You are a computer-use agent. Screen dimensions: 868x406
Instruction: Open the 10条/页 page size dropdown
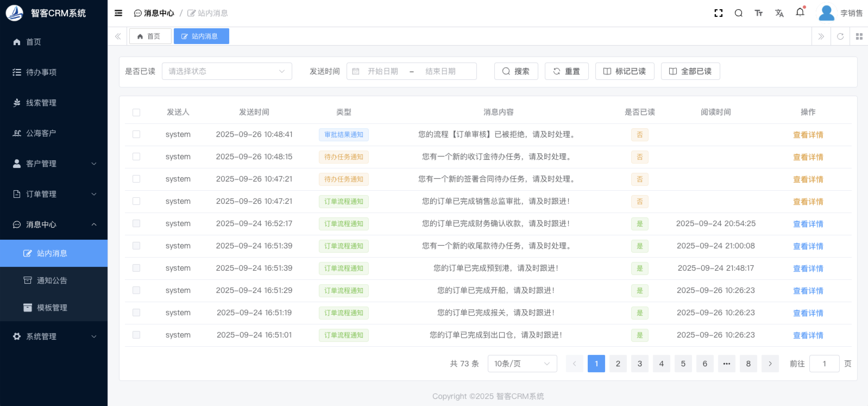[522, 364]
